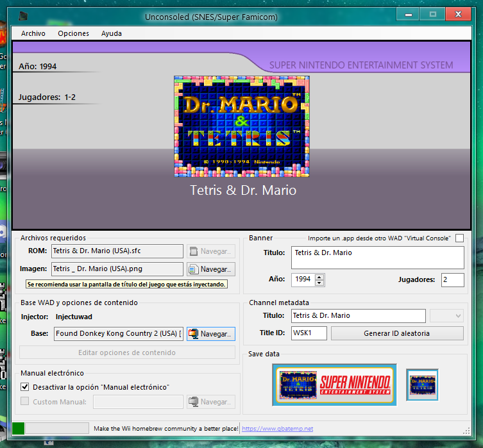This screenshot has height=448, width=483.
Task: Open the Archivo menu
Action: (x=33, y=33)
